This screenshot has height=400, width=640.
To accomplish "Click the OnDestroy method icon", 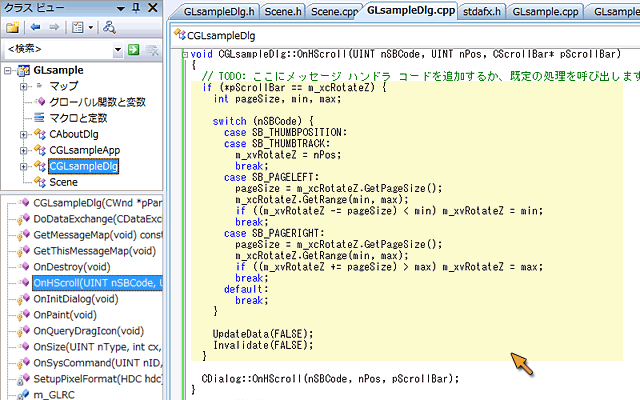I will 25,267.
